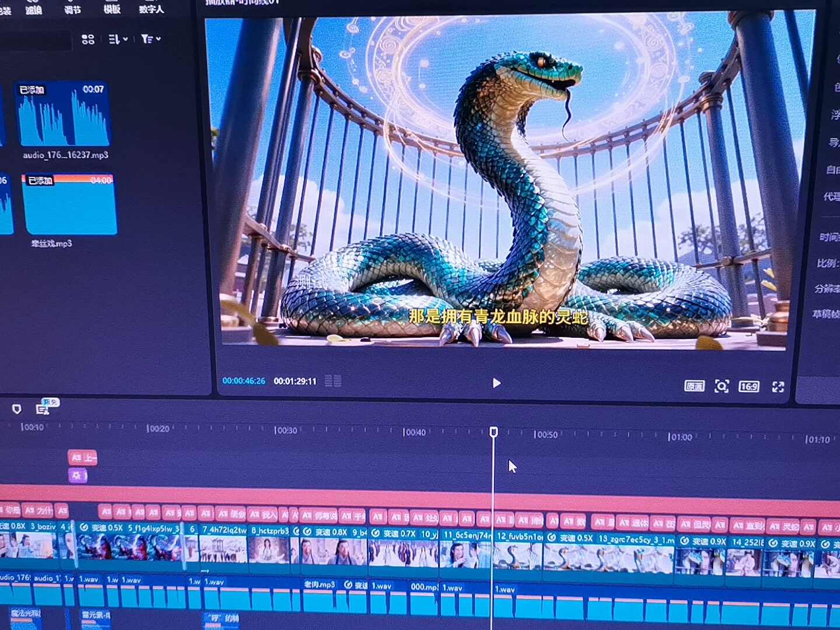This screenshot has height=630, width=840.
Task: Click the 00:50 mark on timeline ruler
Action: pos(546,435)
